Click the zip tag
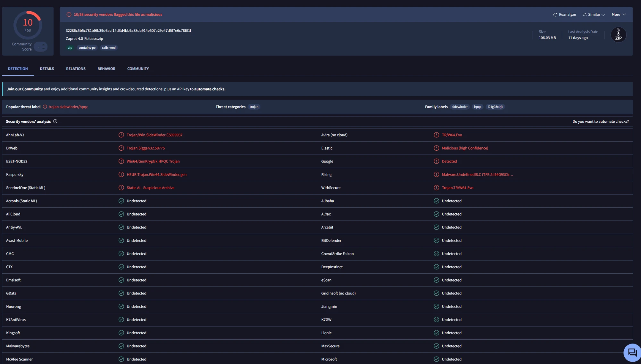Screen dimensions: 641x364 pos(70,48)
